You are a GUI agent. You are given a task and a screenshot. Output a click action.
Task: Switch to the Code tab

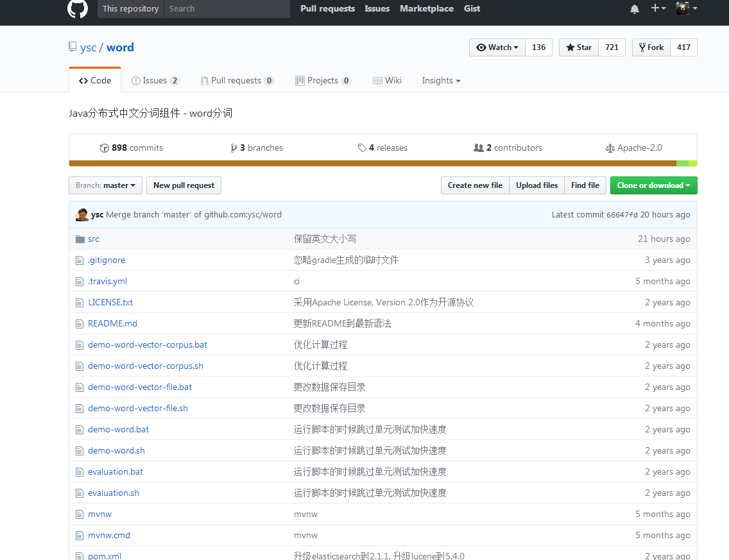(x=95, y=80)
